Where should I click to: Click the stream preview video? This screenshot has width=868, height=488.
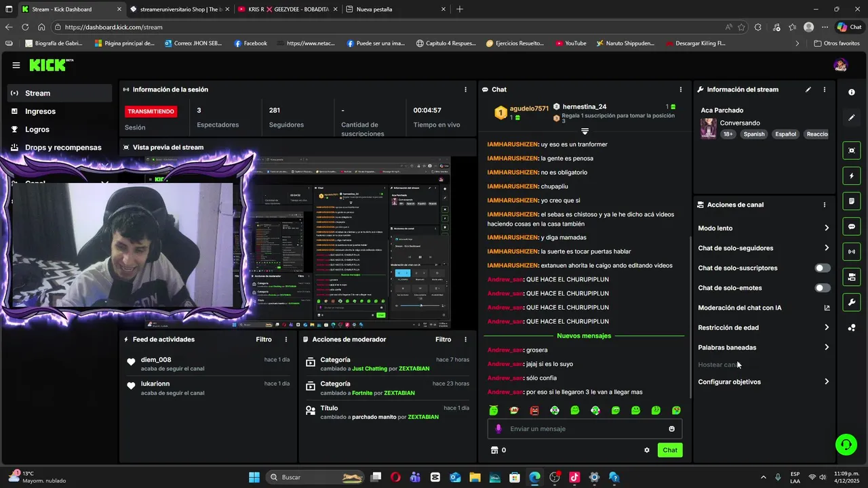pos(298,243)
